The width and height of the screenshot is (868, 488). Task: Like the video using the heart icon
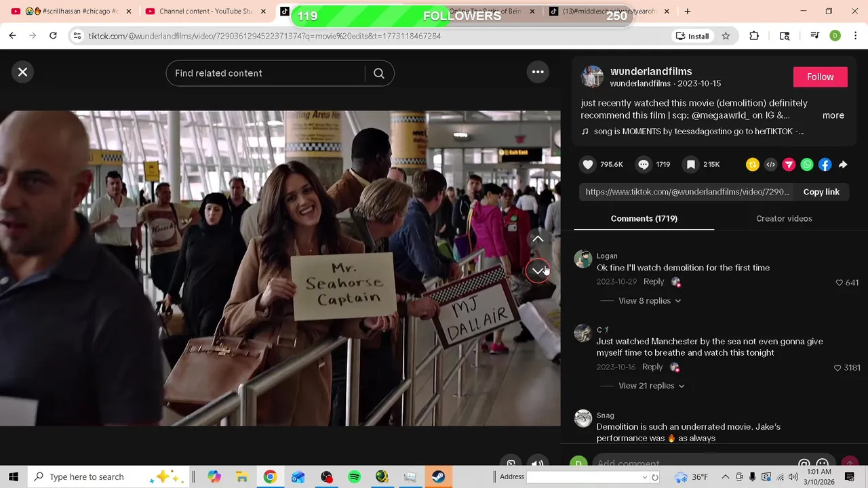pos(588,164)
